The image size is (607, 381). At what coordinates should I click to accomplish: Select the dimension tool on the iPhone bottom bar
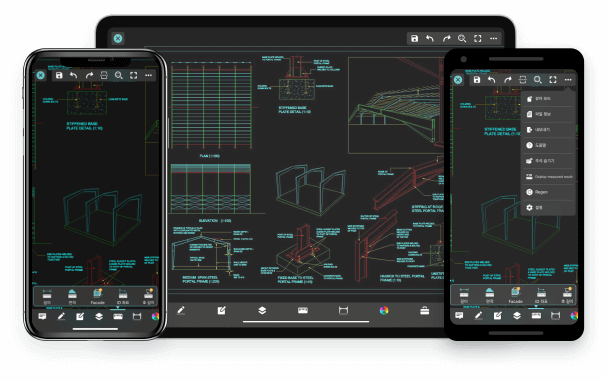[137, 316]
